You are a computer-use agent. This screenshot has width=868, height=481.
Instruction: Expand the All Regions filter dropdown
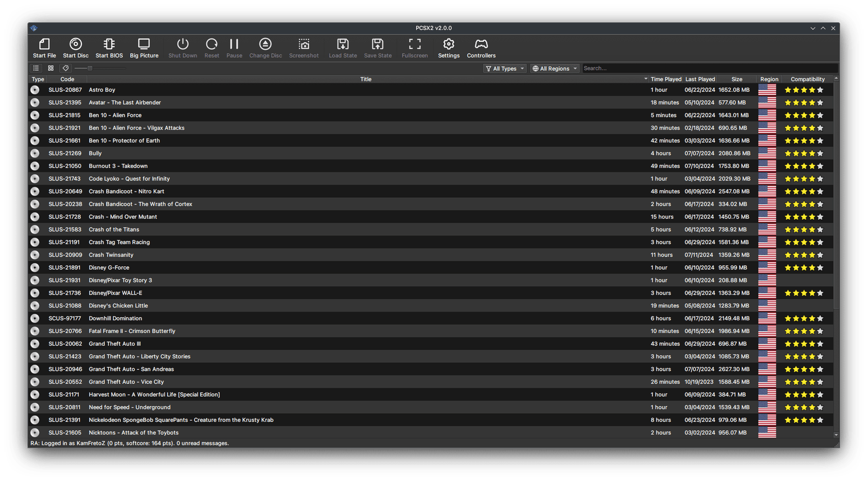pos(554,68)
